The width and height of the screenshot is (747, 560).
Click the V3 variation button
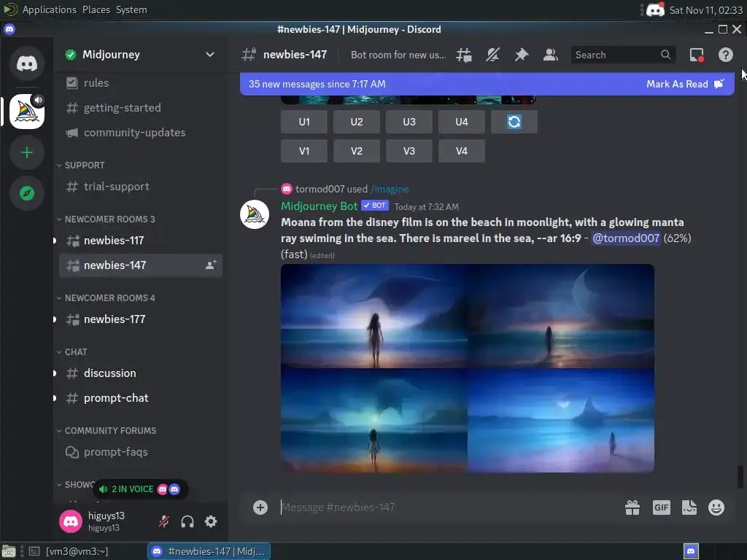[x=409, y=151]
